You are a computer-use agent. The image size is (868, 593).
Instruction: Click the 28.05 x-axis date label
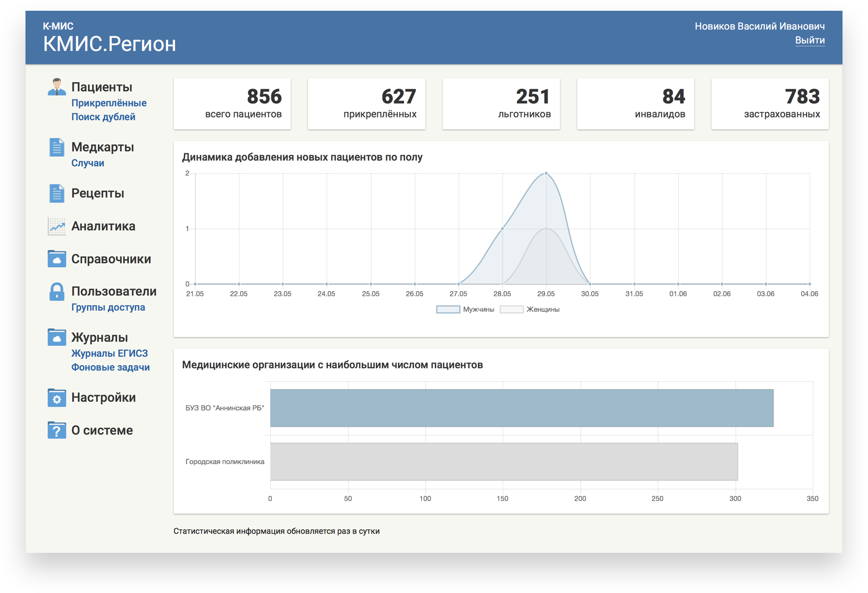[502, 294]
